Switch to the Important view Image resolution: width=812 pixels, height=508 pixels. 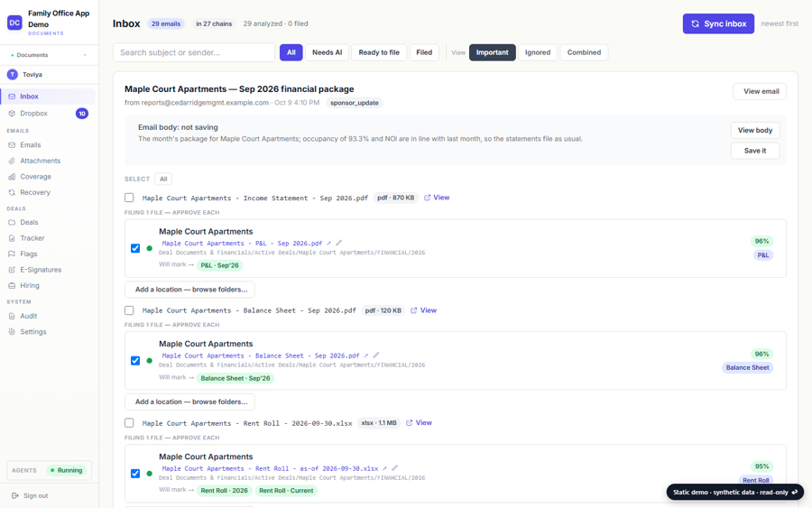(x=492, y=52)
